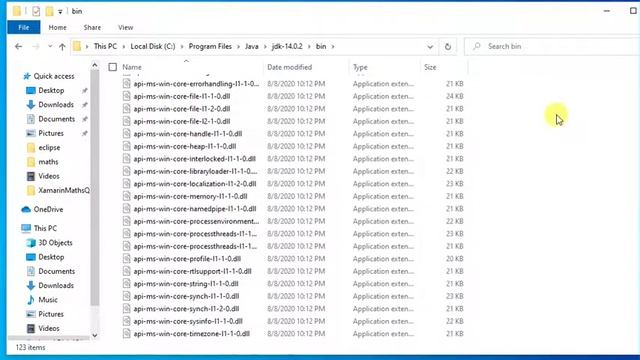Viewport: 640px width, 360px height.
Task: Open Downloads under This PC
Action: (x=56, y=285)
